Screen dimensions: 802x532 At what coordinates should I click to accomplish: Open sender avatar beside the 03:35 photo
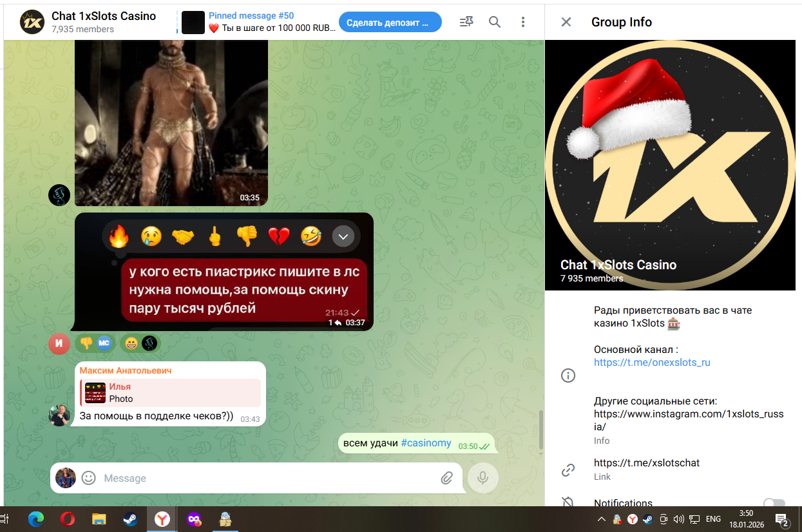(x=59, y=195)
